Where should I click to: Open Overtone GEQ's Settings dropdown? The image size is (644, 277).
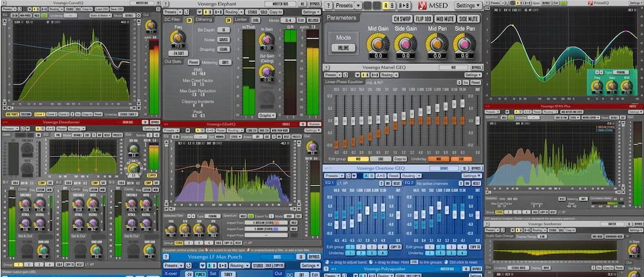[x=471, y=176]
